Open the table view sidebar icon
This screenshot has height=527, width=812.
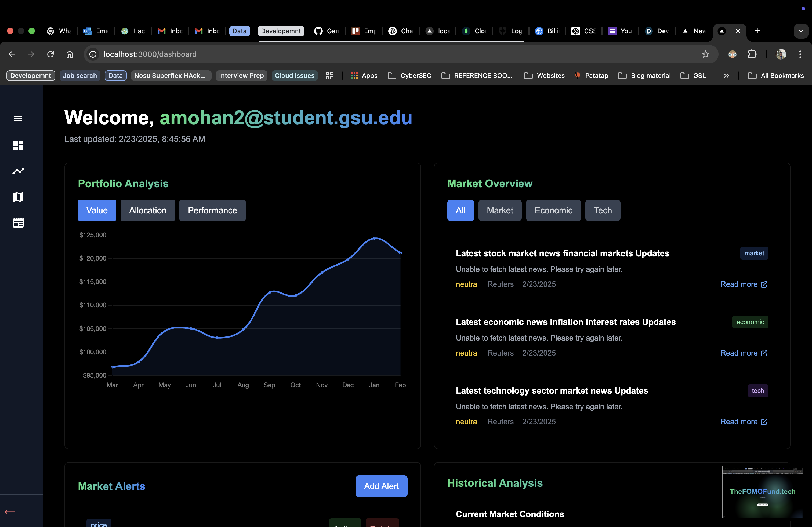pyautogui.click(x=18, y=223)
